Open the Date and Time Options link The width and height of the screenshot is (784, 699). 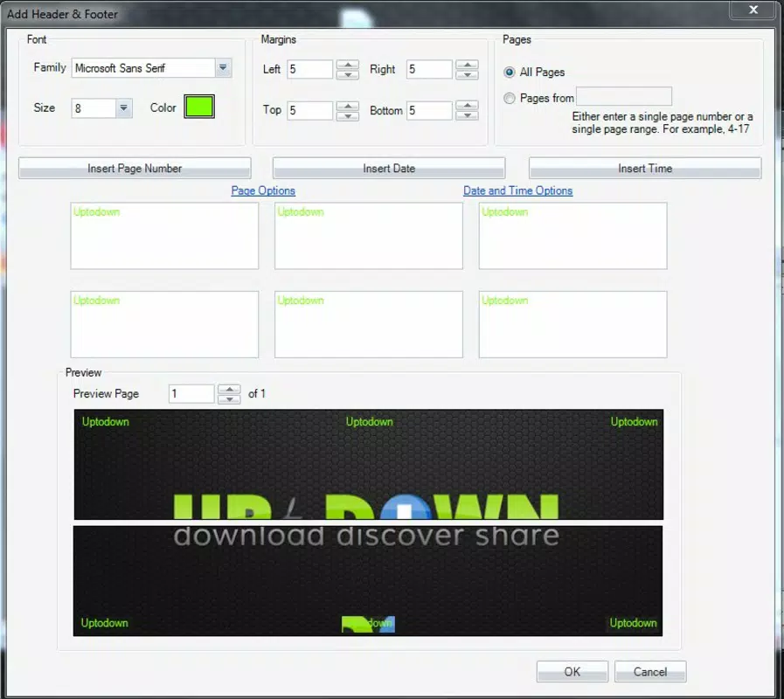tap(518, 190)
